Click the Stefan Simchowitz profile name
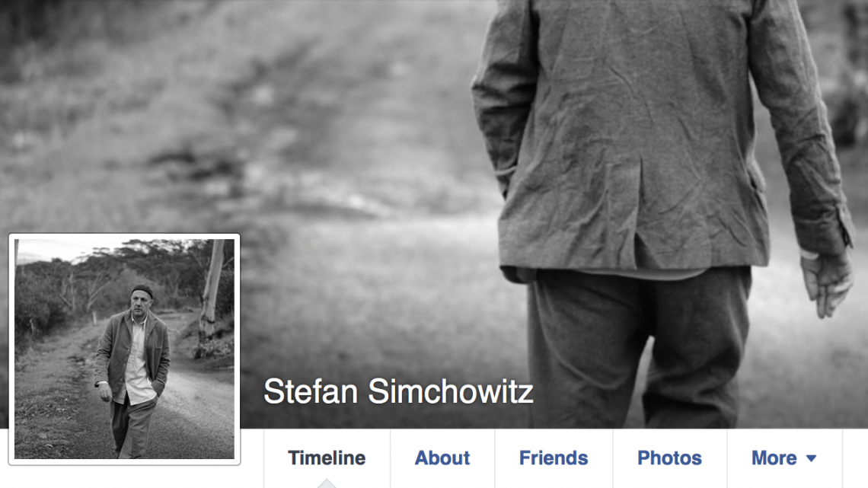 [398, 391]
